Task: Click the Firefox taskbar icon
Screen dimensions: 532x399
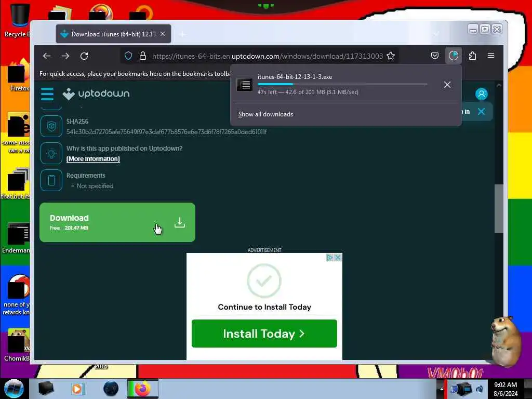Action: tap(142, 389)
